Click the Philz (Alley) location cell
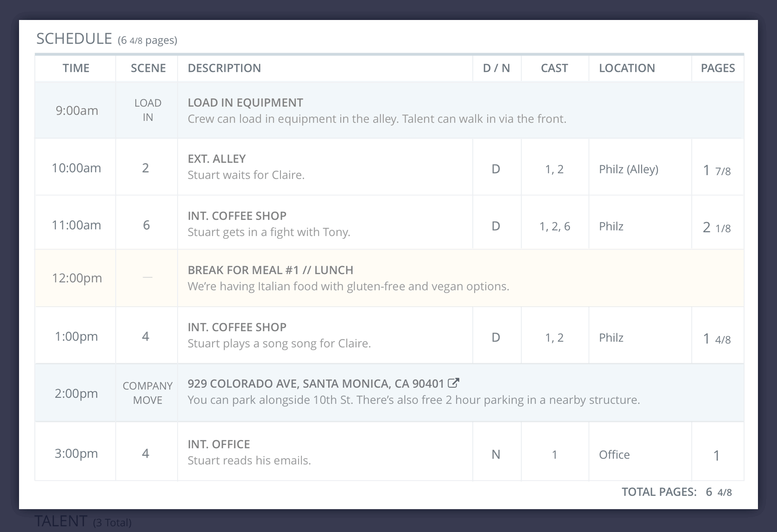The image size is (777, 532). (x=629, y=168)
